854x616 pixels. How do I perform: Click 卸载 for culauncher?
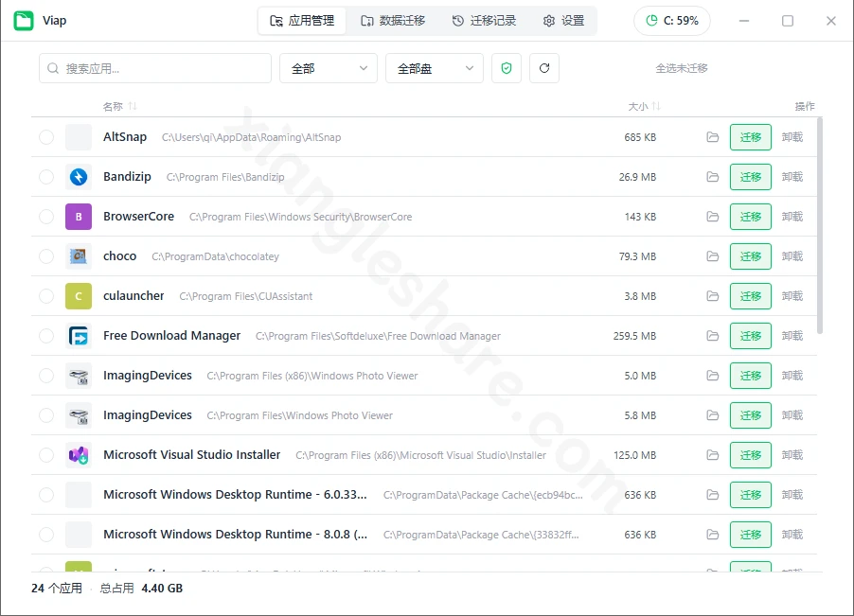(792, 296)
